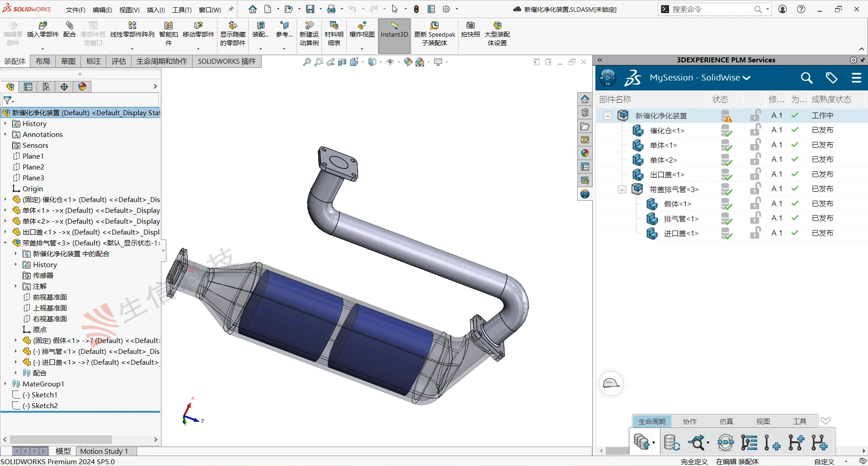Pin the menu bar with pushpin
The width and height of the screenshot is (868, 466).
click(231, 9)
